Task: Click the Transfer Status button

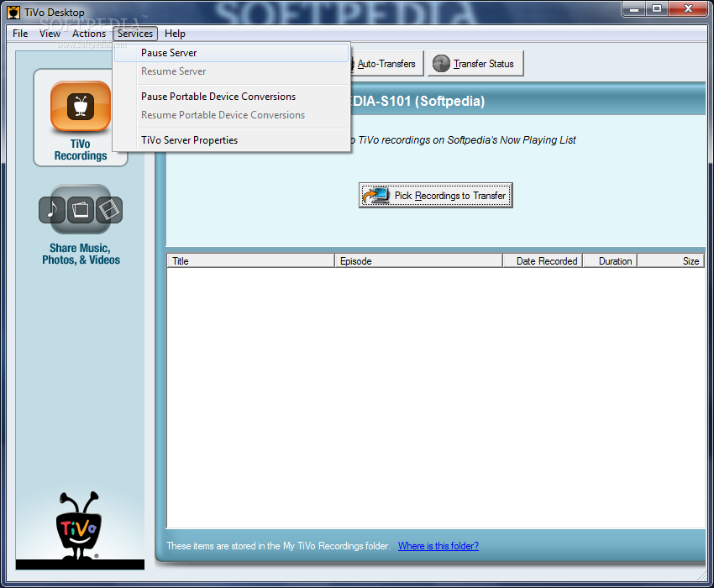Action: [x=475, y=64]
